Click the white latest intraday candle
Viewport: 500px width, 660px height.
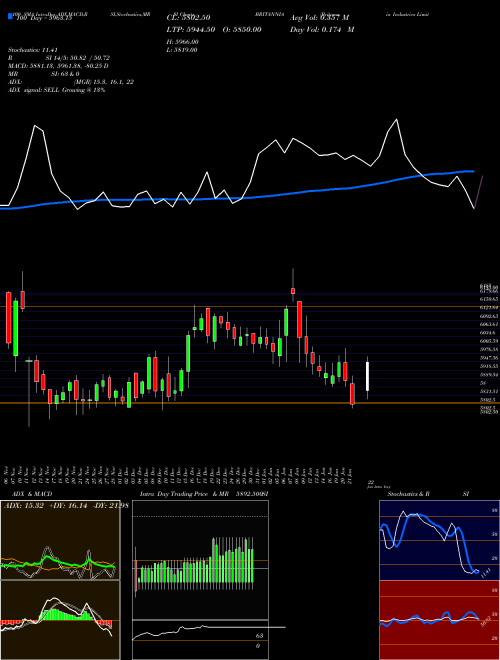tap(367, 376)
